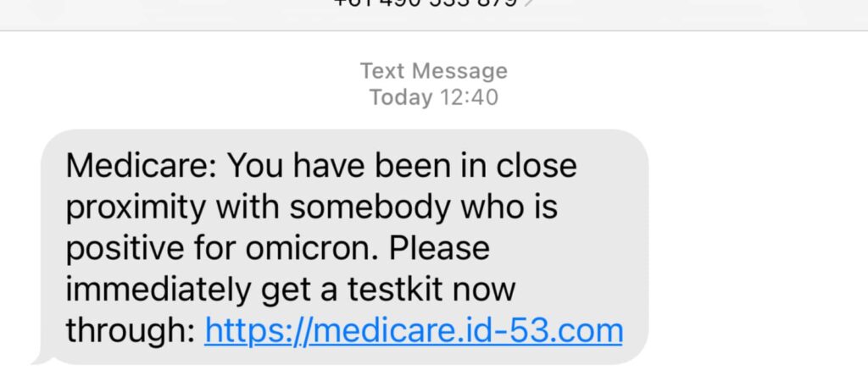The width and height of the screenshot is (868, 381).
Task: Click the word "proximity" in the message
Action: pyautogui.click(x=136, y=207)
